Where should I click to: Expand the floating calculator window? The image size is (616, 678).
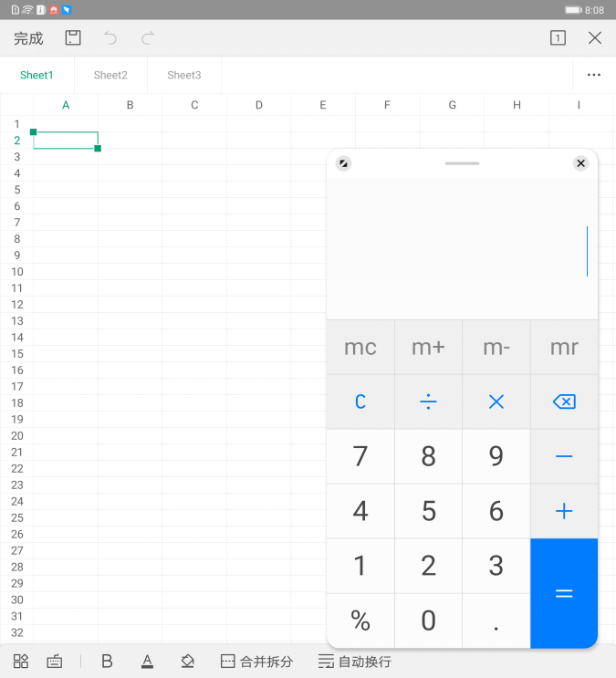tap(343, 163)
